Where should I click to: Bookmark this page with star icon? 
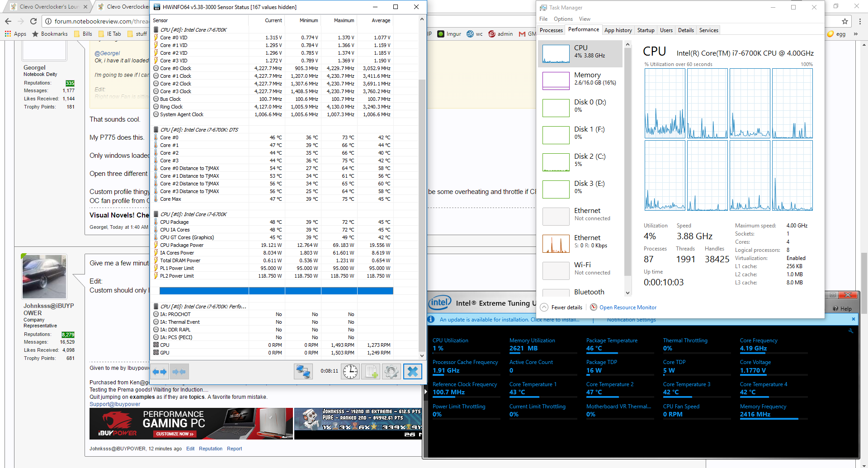pos(844,21)
